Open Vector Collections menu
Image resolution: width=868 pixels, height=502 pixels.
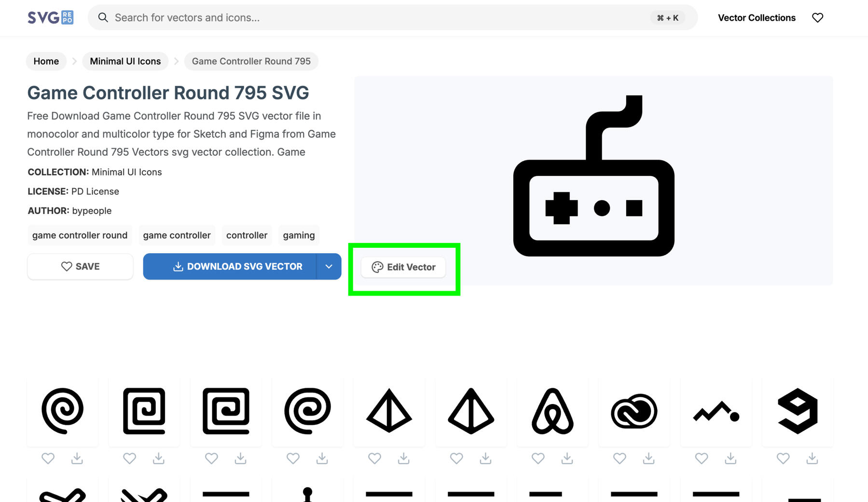pyautogui.click(x=756, y=18)
